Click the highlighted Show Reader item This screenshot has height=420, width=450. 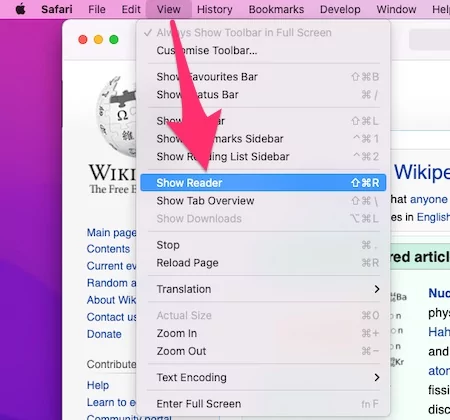tap(263, 183)
